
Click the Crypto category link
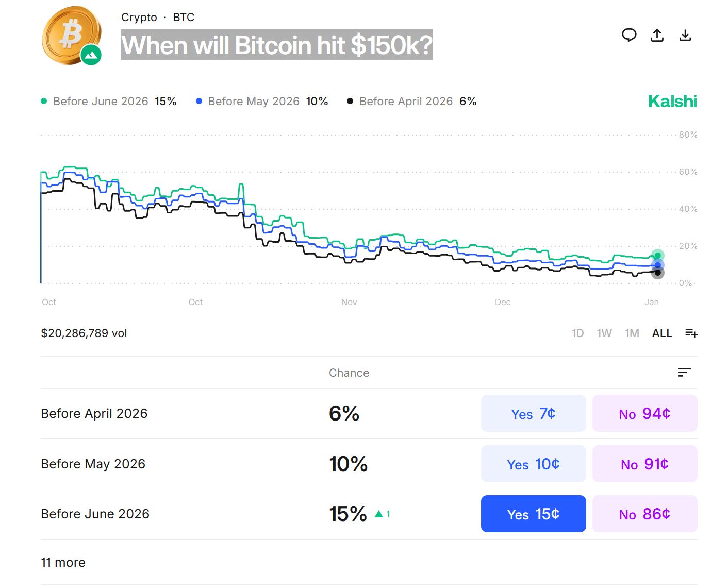(139, 17)
